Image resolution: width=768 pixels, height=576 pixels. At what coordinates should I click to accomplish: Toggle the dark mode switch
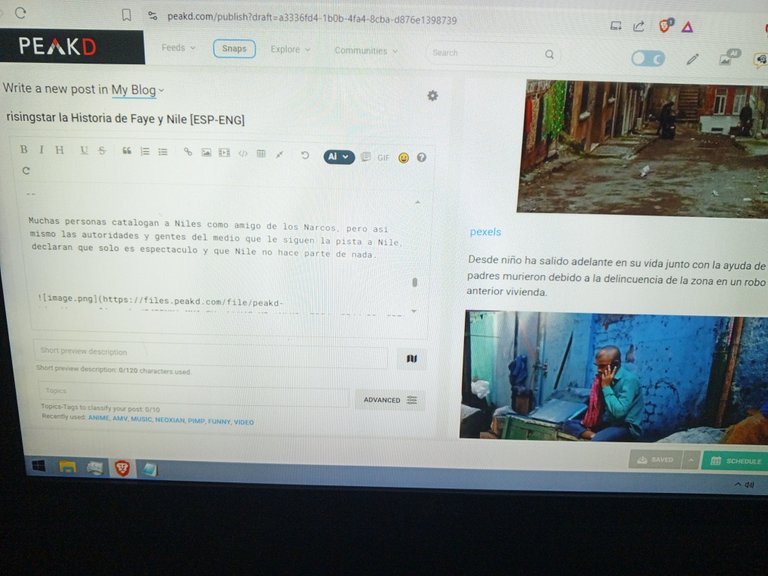coord(648,59)
